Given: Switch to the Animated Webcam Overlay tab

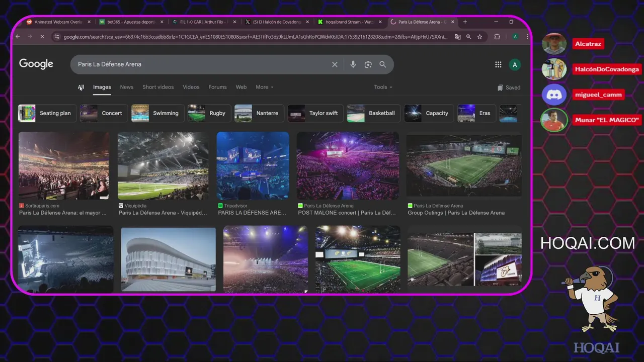Looking at the screenshot, I should 57,22.
